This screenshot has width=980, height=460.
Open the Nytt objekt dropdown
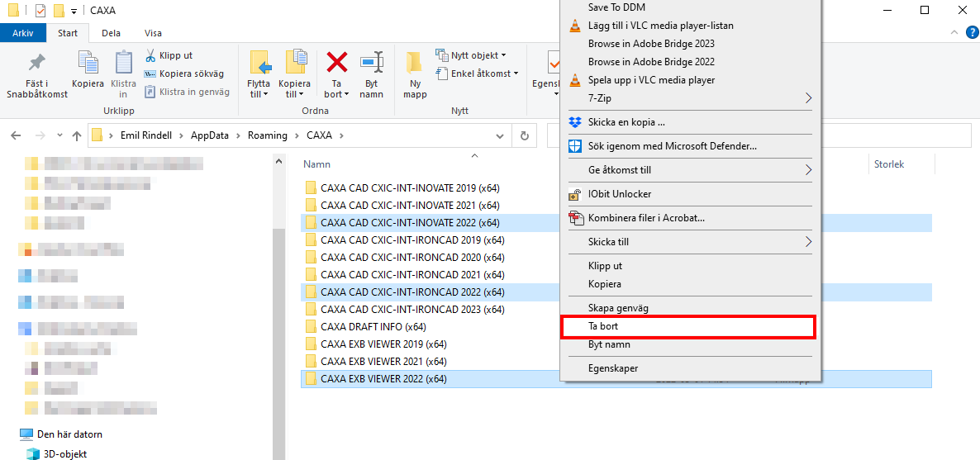coord(471,55)
